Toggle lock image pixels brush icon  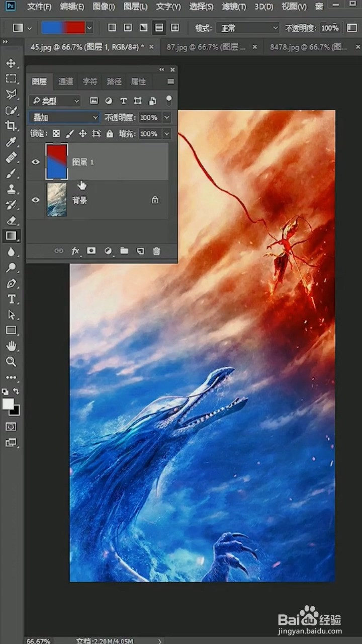(x=70, y=134)
